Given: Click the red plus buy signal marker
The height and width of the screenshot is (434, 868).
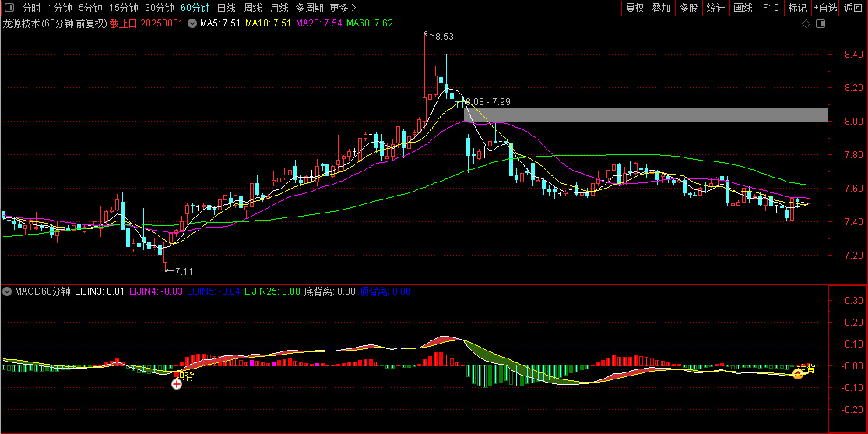Looking at the screenshot, I should click(177, 383).
